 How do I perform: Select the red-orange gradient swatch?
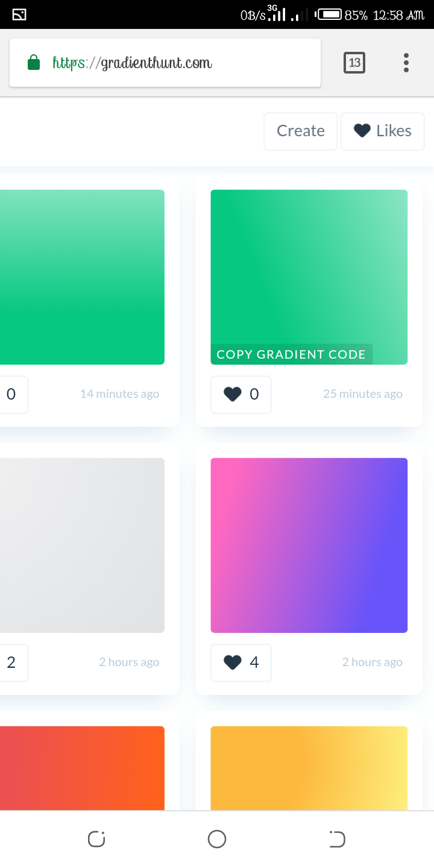[82, 769]
